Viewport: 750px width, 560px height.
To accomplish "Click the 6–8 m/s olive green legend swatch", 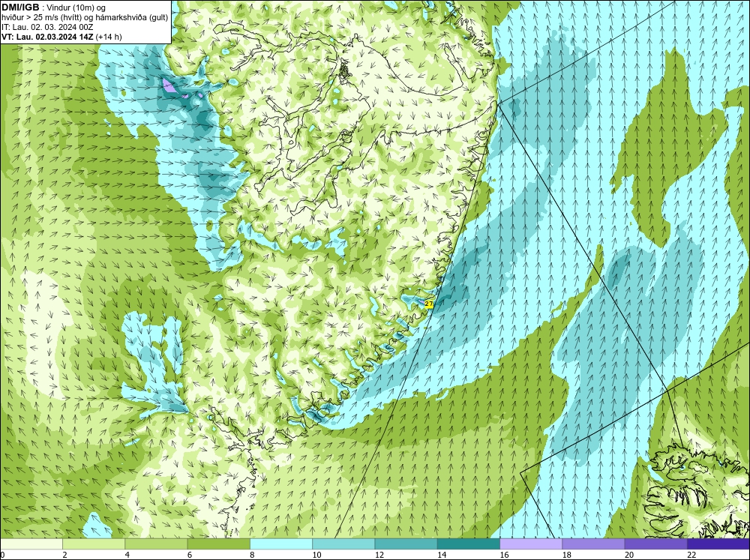I will pos(218,544).
